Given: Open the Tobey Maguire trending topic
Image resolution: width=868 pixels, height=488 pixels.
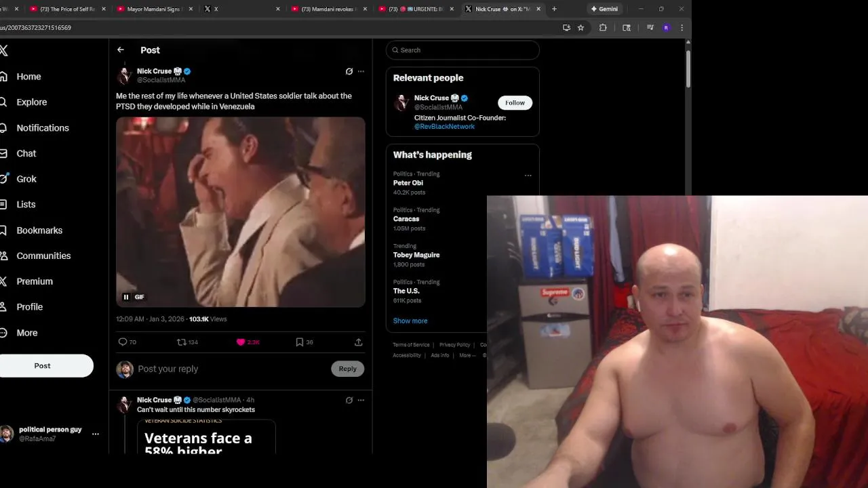Looking at the screenshot, I should point(416,255).
